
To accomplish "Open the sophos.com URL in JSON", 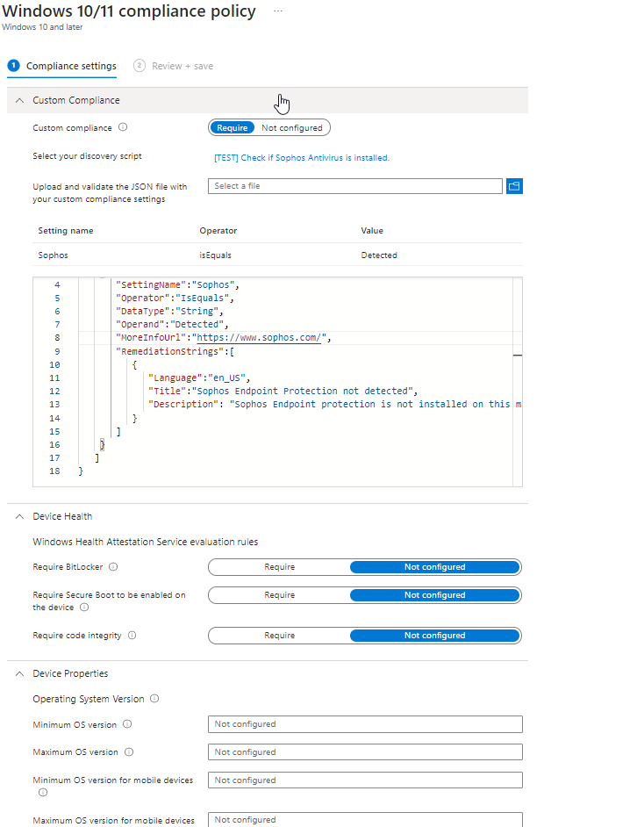I will 259,337.
